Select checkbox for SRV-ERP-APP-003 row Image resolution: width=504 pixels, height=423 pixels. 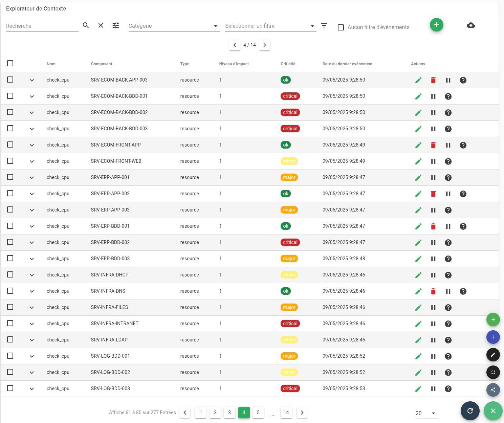coord(10,209)
